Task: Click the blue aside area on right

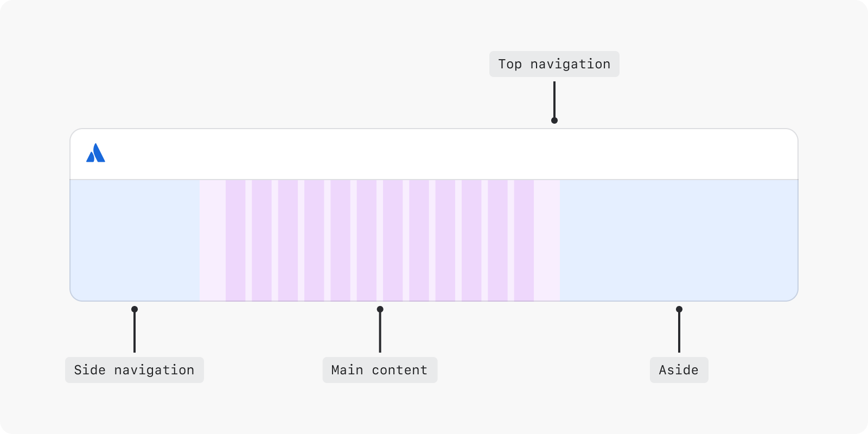Action: (x=678, y=240)
